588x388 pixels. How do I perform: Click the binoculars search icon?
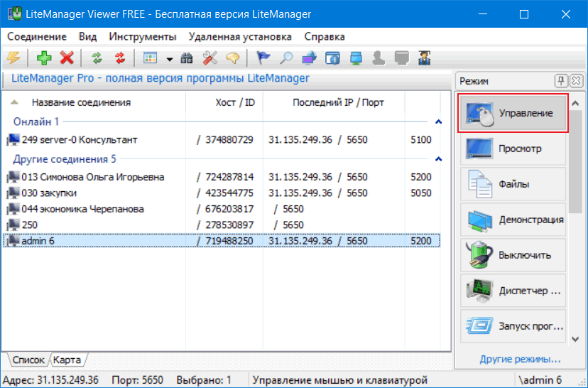187,58
